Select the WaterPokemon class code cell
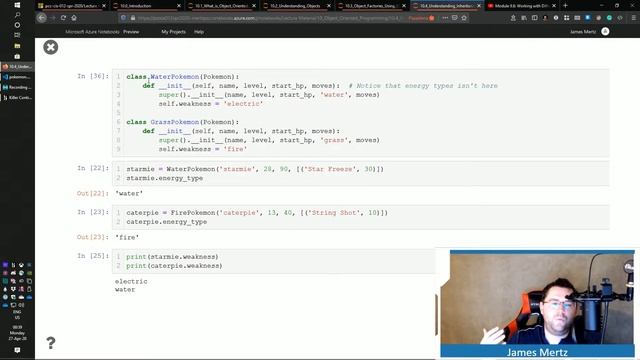The width and height of the screenshot is (640, 360). click(x=361, y=113)
